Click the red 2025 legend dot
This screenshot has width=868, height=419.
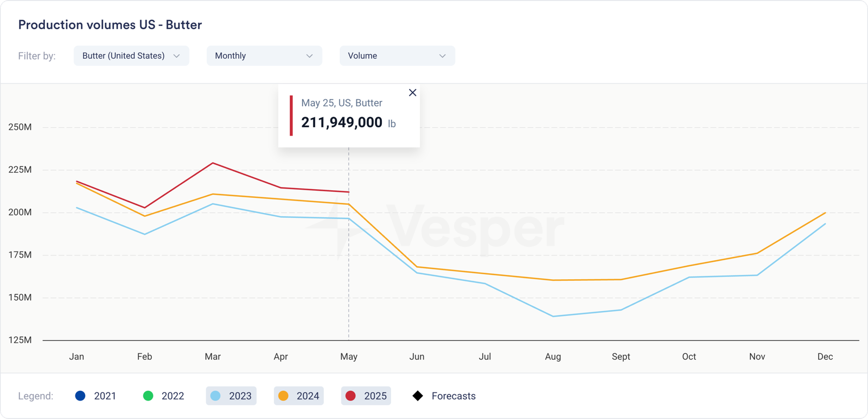pos(351,396)
